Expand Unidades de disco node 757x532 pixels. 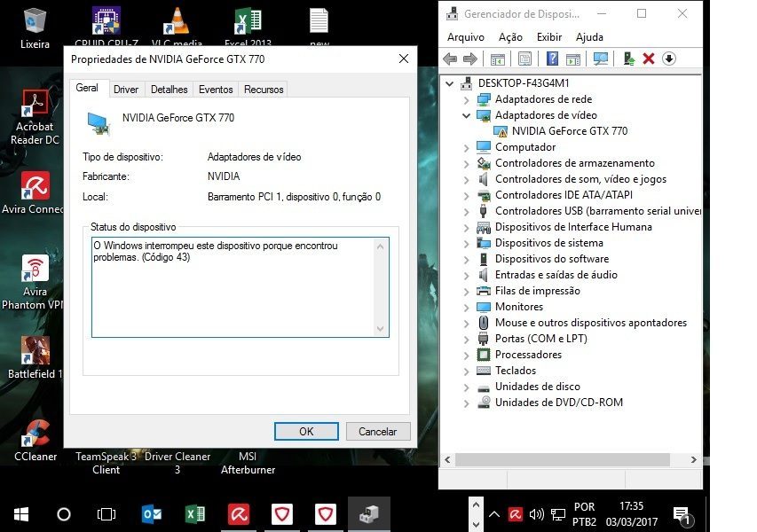(467, 387)
